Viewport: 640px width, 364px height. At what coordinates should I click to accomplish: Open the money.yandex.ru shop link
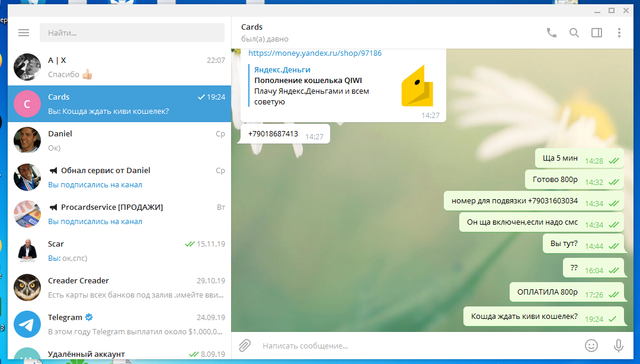315,53
